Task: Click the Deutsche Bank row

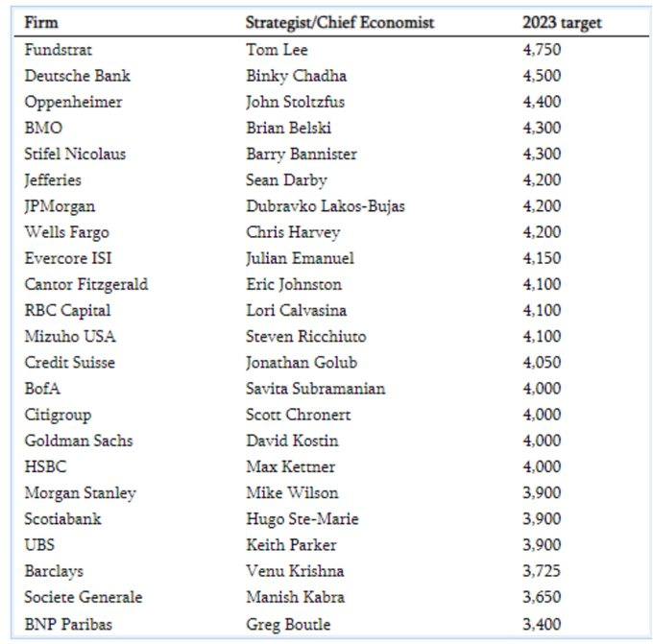Action: tap(331, 76)
